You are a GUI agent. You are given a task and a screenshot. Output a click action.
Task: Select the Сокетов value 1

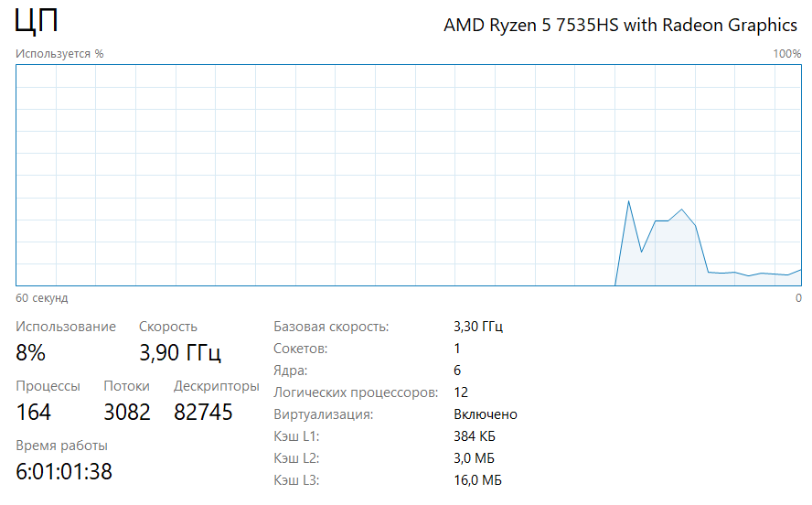point(457,348)
